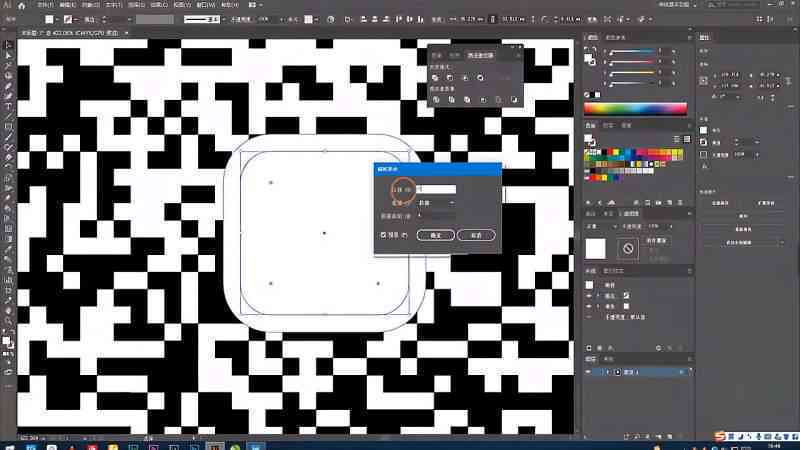Hide Layer 1 using its eye icon
The width and height of the screenshot is (800, 450).
pyautogui.click(x=588, y=372)
